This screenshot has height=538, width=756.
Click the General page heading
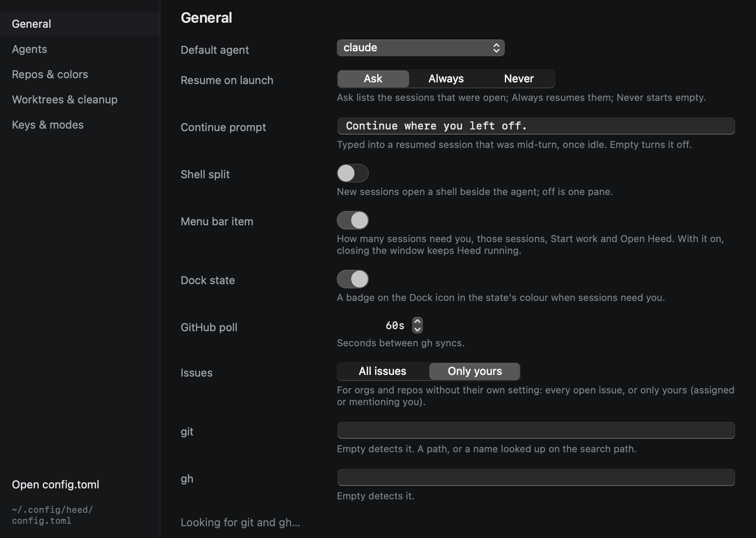tap(206, 18)
